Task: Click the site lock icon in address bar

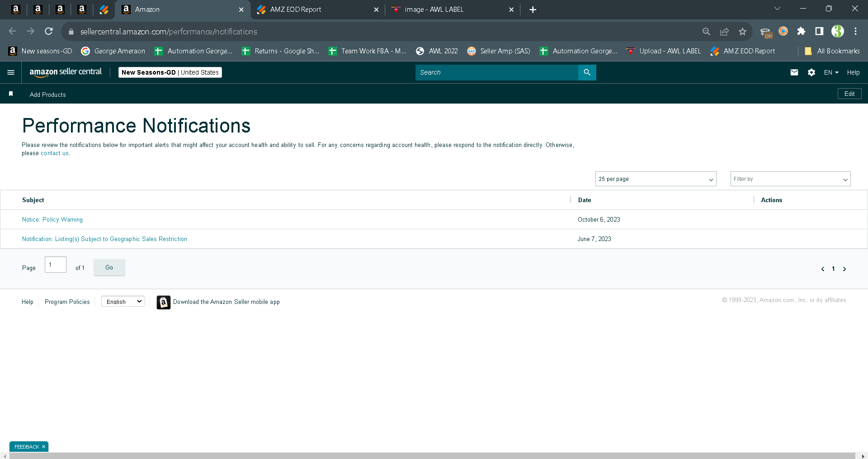Action: tap(71, 32)
